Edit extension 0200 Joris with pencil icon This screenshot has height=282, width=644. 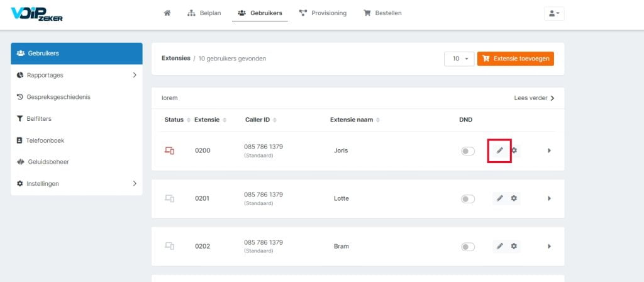pos(499,150)
